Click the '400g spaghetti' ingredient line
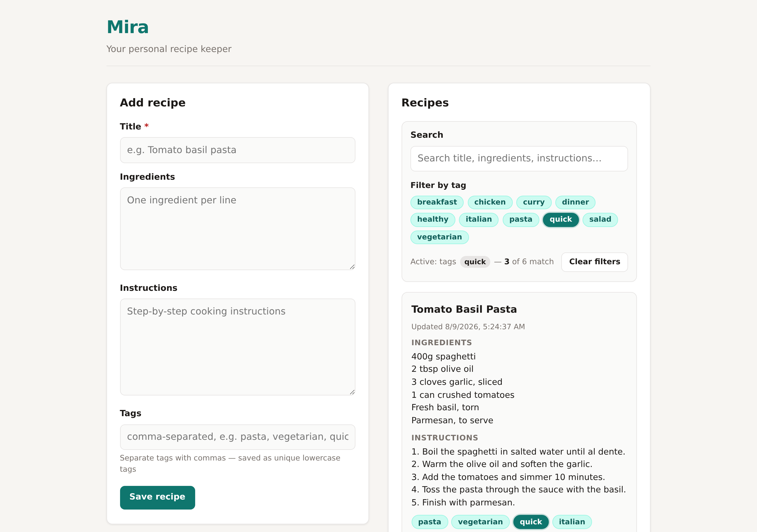 [x=443, y=356]
